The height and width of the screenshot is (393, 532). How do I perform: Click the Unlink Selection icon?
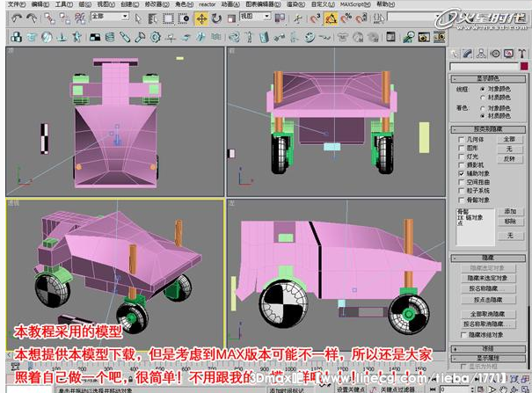click(x=64, y=18)
